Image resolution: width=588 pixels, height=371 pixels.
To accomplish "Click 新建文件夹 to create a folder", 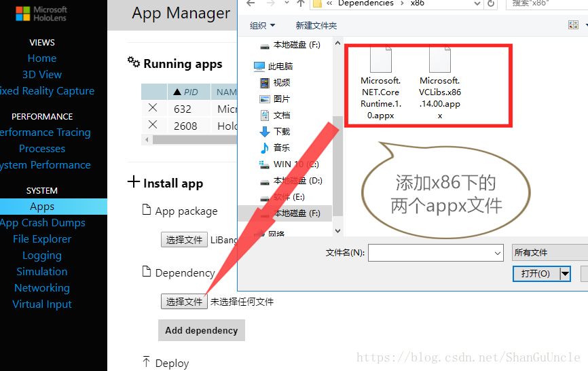I will click(x=316, y=26).
